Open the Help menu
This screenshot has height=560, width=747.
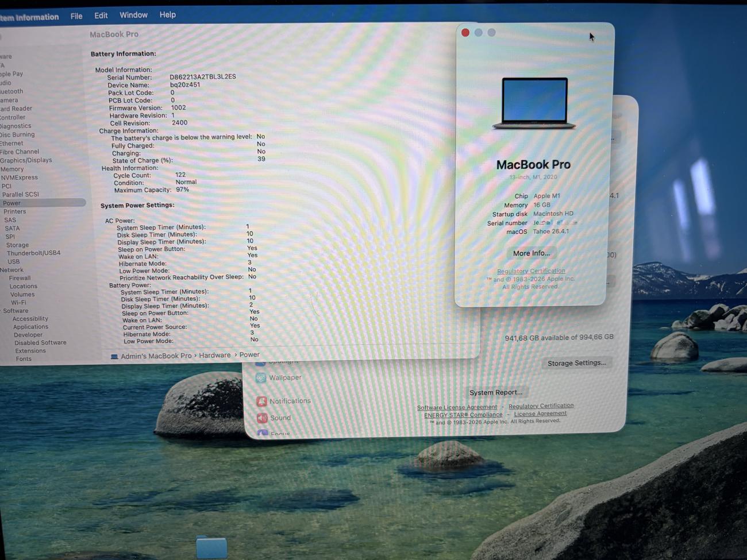[x=168, y=14]
